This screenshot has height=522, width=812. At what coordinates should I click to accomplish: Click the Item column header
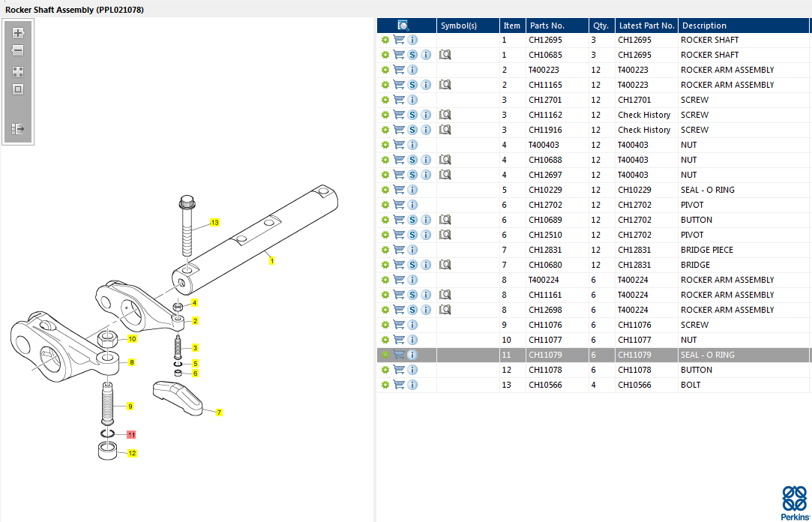point(511,25)
